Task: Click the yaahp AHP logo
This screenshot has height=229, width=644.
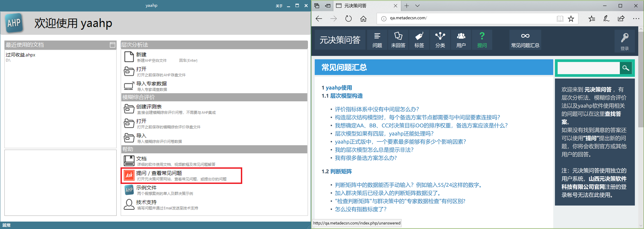Action: (14, 23)
